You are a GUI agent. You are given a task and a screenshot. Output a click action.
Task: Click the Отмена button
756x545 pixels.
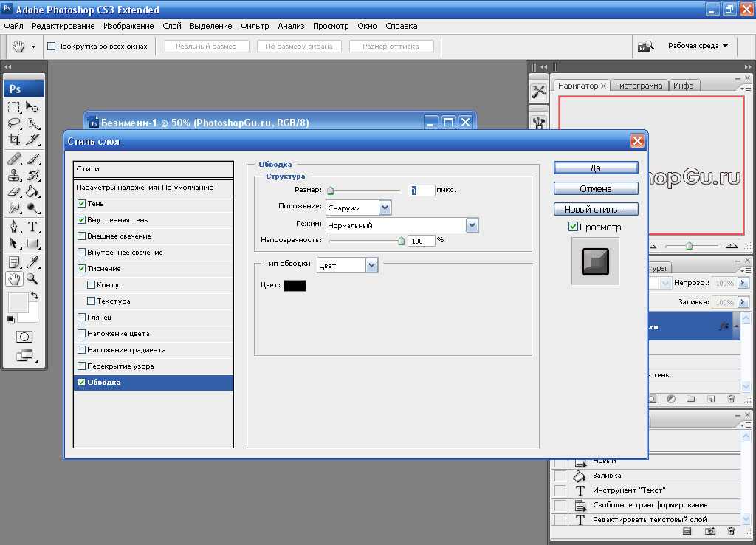tap(596, 188)
